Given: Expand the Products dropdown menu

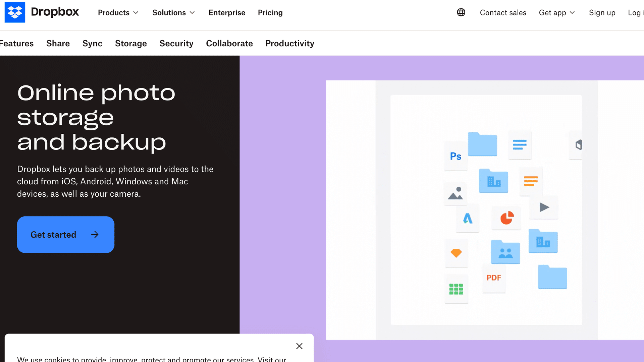Looking at the screenshot, I should tap(118, 12).
